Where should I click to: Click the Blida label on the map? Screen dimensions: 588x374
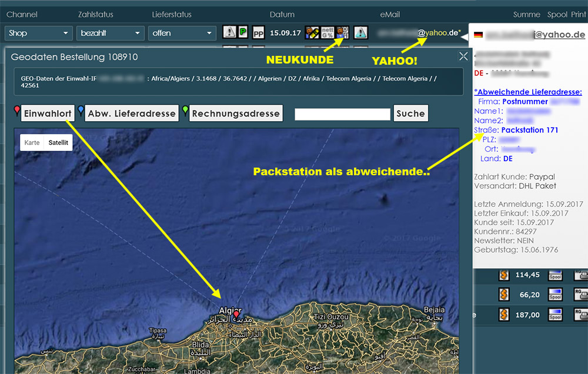pyautogui.click(x=201, y=345)
